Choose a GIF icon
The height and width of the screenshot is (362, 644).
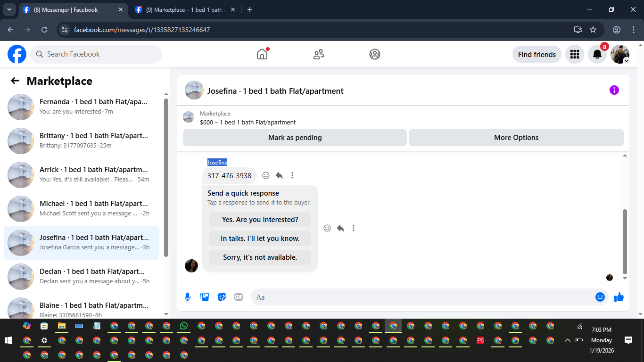[x=239, y=297]
